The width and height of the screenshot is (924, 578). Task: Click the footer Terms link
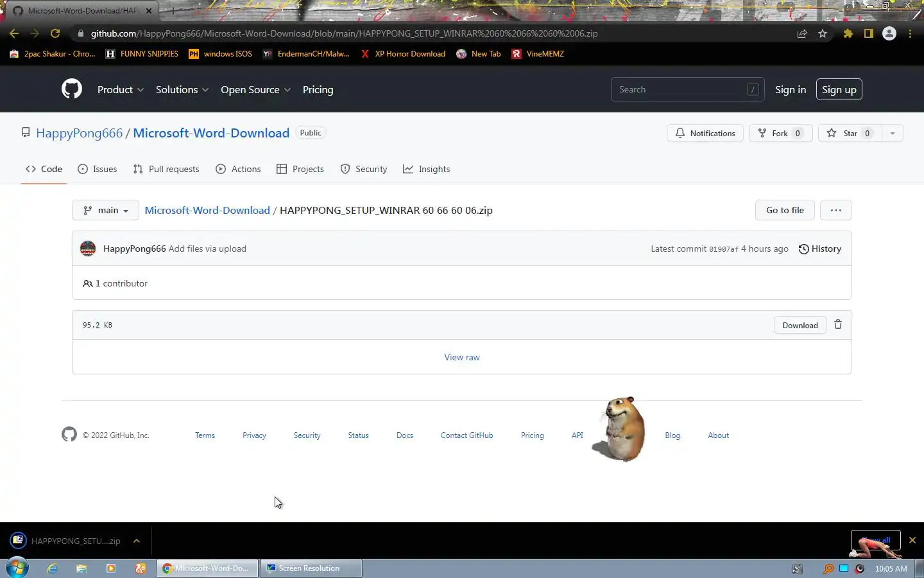pos(205,435)
